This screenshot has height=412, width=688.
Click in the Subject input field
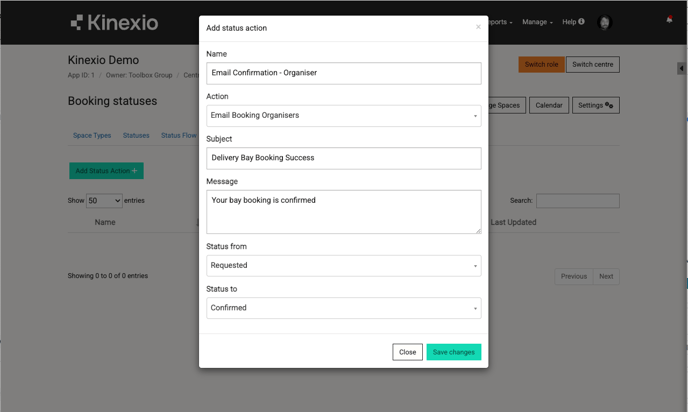343,158
